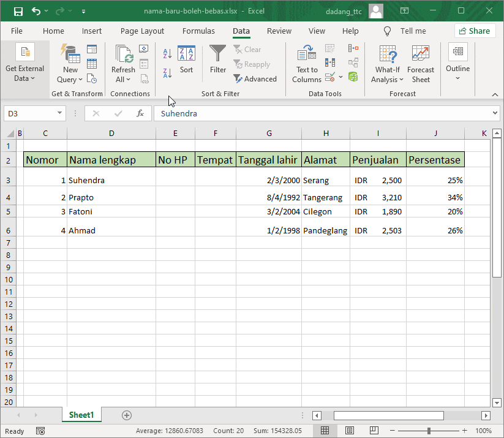The height and width of the screenshot is (438, 504).
Task: Click the Share button
Action: pyautogui.click(x=476, y=31)
